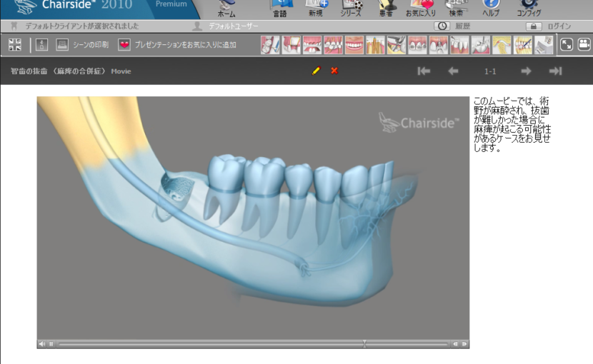The width and height of the screenshot is (593, 364).
Task: Click the yellow pencil edit icon
Action: [316, 71]
